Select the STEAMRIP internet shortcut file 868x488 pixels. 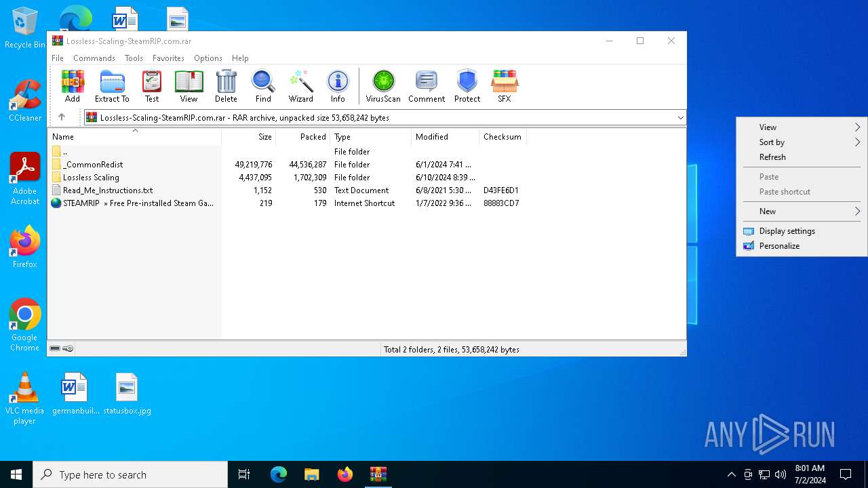288,203
